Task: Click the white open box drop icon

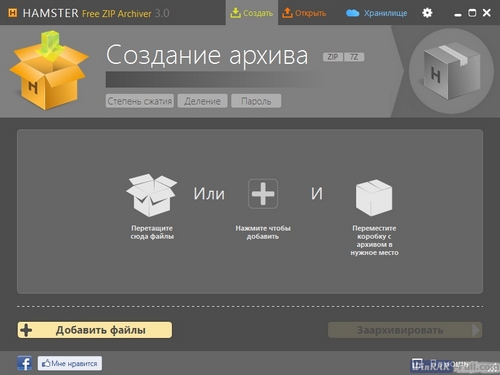Action: pos(152,195)
